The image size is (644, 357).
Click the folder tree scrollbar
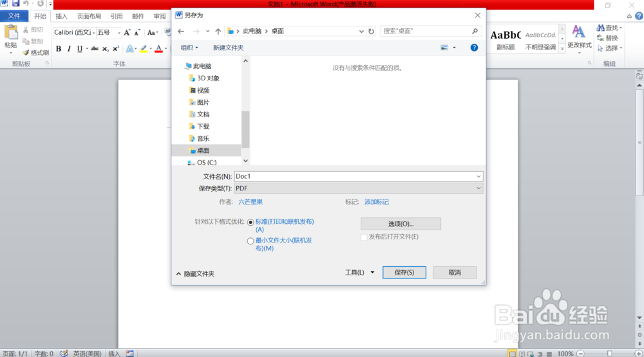coord(245,129)
